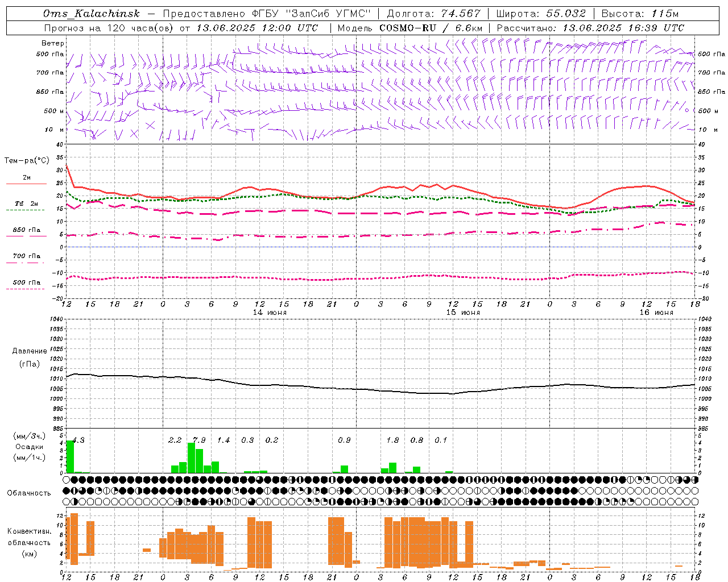This screenshot has width=728, height=582.
Task: Click the precipitation total '1.4'
Action: (x=224, y=440)
